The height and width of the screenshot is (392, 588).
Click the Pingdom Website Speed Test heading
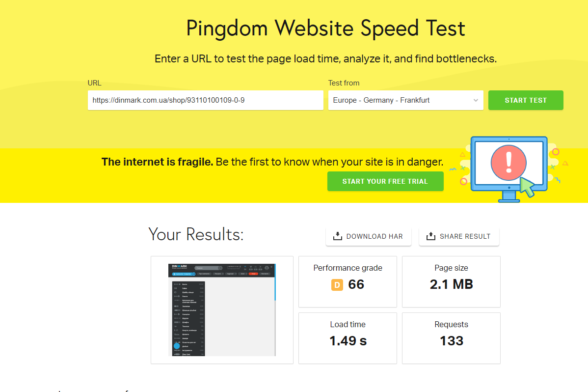tap(325, 28)
